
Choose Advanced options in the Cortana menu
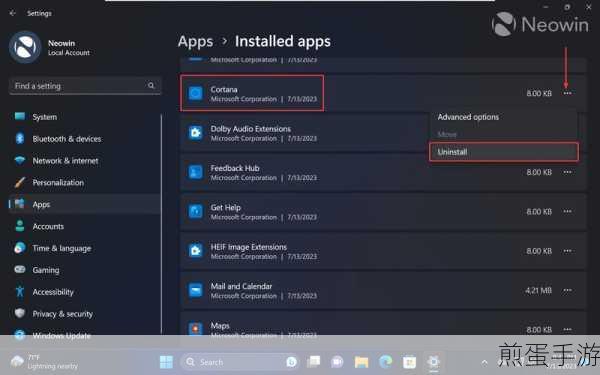[504, 117]
